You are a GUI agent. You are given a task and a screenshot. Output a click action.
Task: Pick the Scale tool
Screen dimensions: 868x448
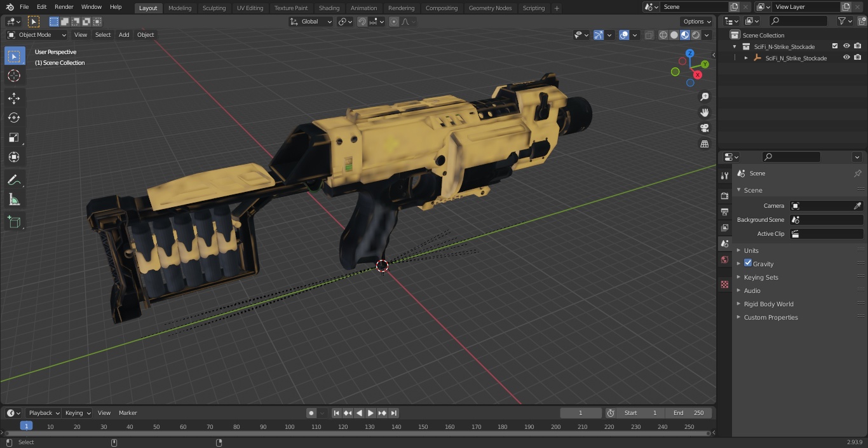coord(14,137)
